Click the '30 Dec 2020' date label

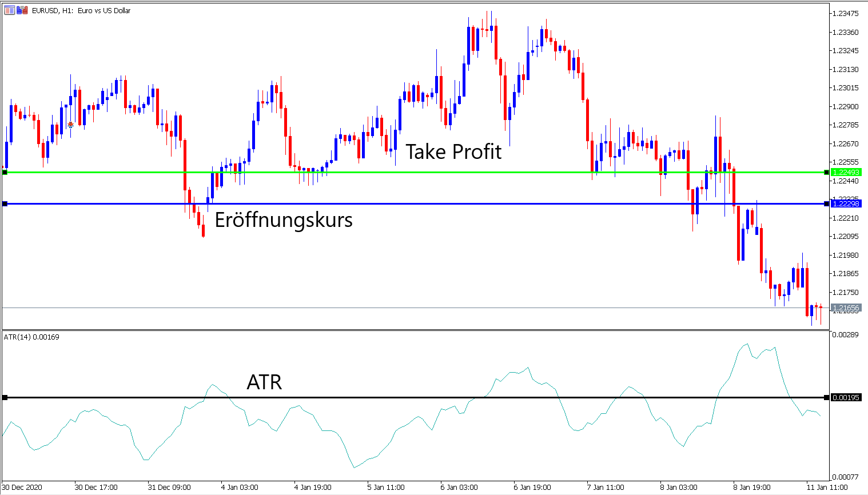[22, 488]
